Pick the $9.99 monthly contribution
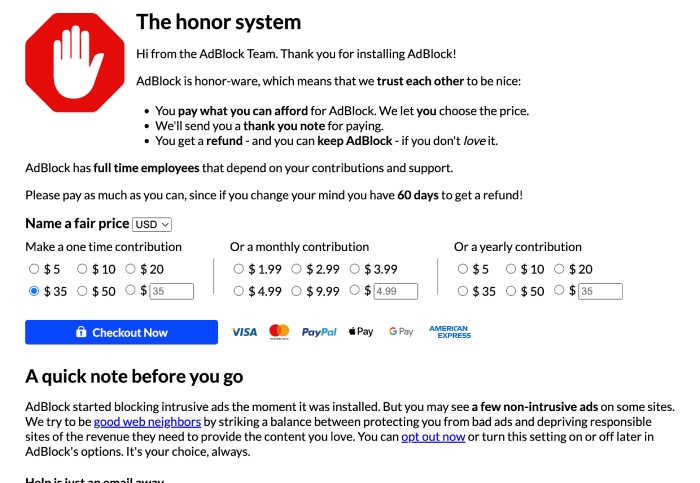Viewport: 700px width, 483px height. point(297,291)
